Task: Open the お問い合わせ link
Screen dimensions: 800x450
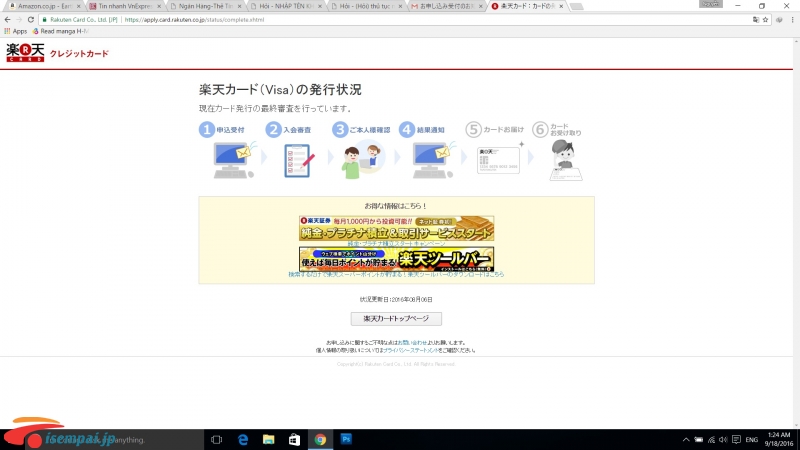Action: pos(412,343)
